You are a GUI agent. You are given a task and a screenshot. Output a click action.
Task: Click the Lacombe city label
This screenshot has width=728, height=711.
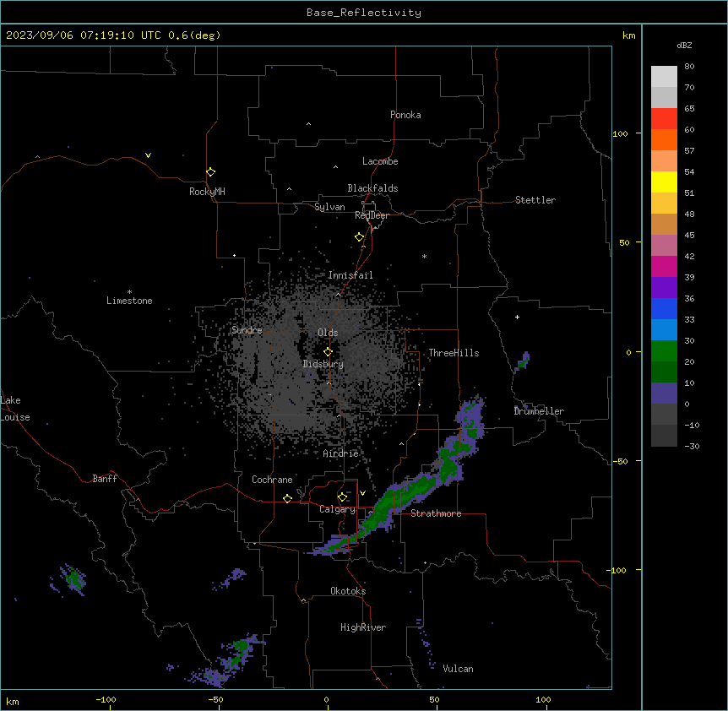pyautogui.click(x=380, y=161)
